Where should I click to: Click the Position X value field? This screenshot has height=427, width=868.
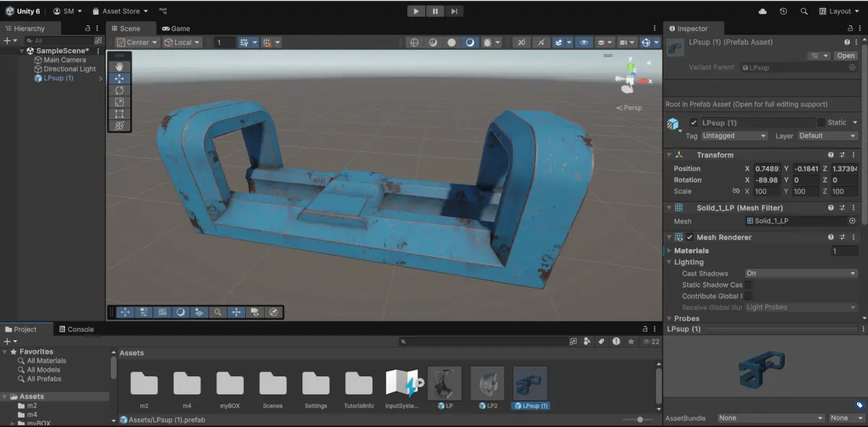click(x=767, y=169)
